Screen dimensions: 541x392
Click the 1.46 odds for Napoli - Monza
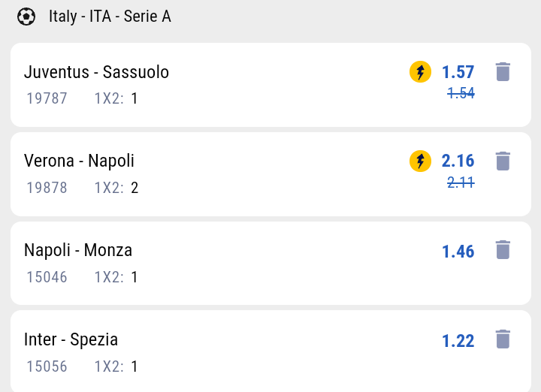click(458, 252)
